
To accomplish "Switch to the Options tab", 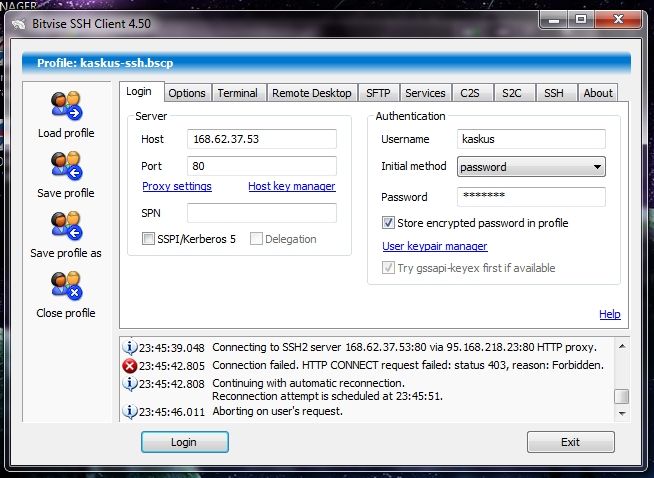I will pyautogui.click(x=187, y=93).
